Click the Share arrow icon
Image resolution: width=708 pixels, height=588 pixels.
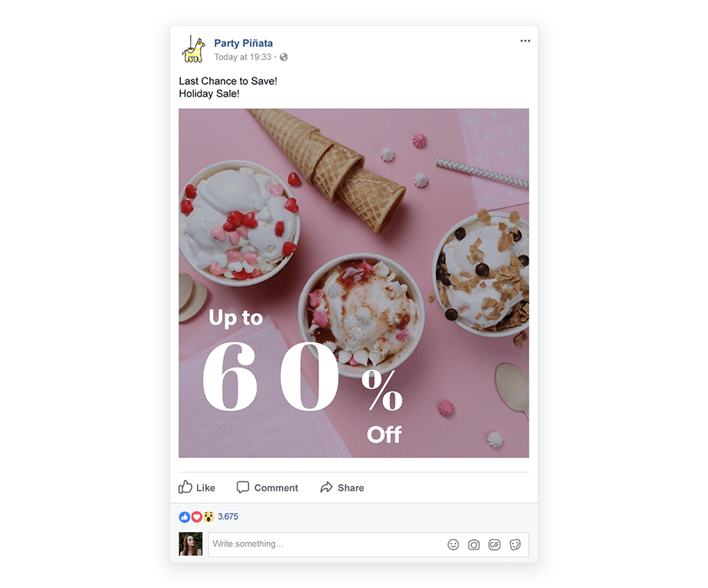coord(326,488)
